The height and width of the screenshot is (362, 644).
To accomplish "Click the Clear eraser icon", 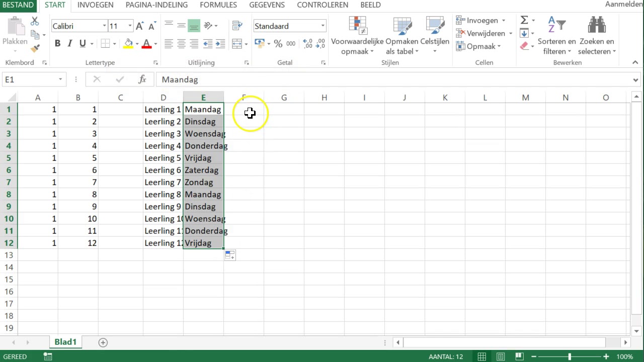I will 524,46.
